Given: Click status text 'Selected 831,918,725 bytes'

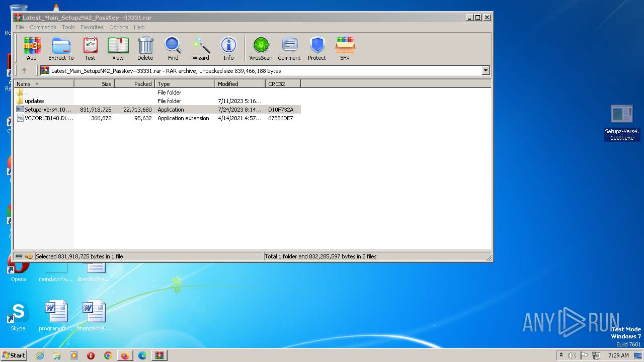Looking at the screenshot, I should pos(79,256).
